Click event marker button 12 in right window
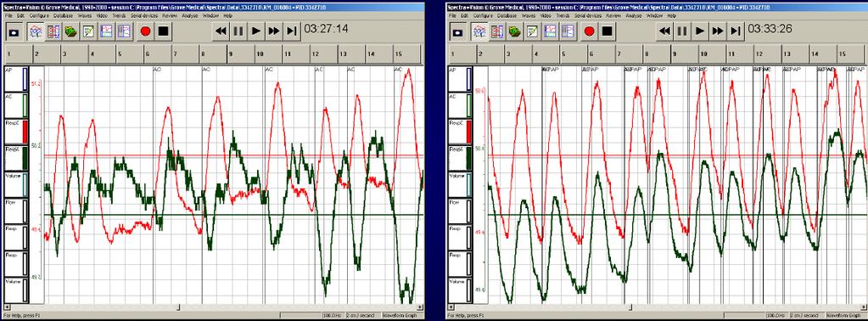This screenshot has height=321, width=868. (x=767, y=54)
